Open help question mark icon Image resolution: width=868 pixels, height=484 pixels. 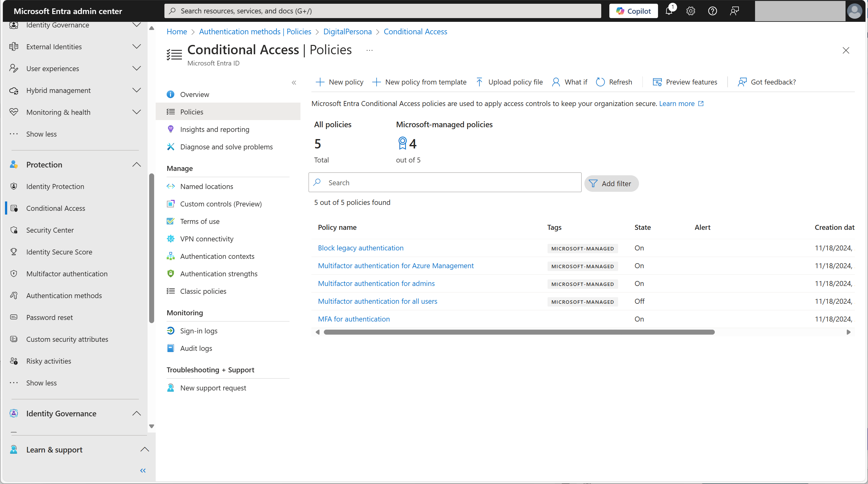pos(712,11)
